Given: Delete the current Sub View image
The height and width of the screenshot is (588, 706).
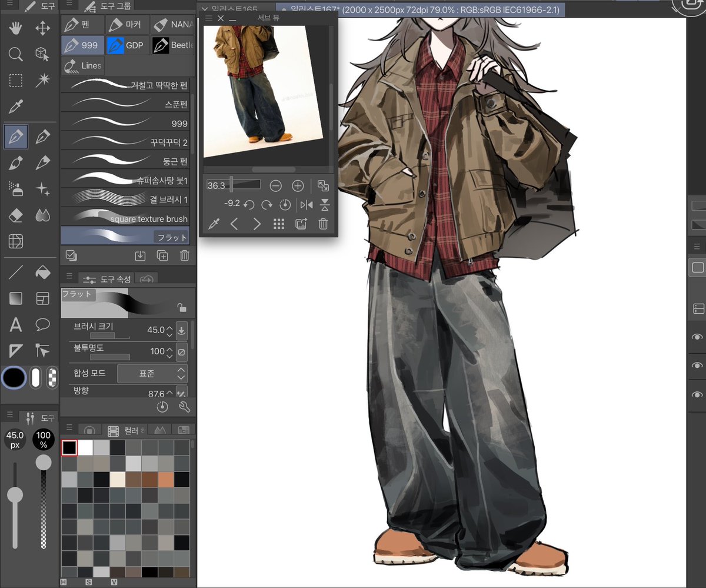Looking at the screenshot, I should click(x=323, y=224).
